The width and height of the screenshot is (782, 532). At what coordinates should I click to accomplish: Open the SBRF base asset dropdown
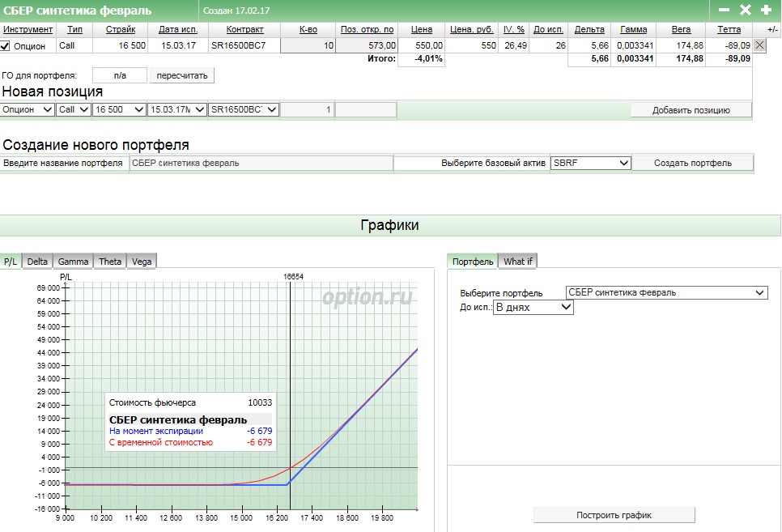[590, 163]
